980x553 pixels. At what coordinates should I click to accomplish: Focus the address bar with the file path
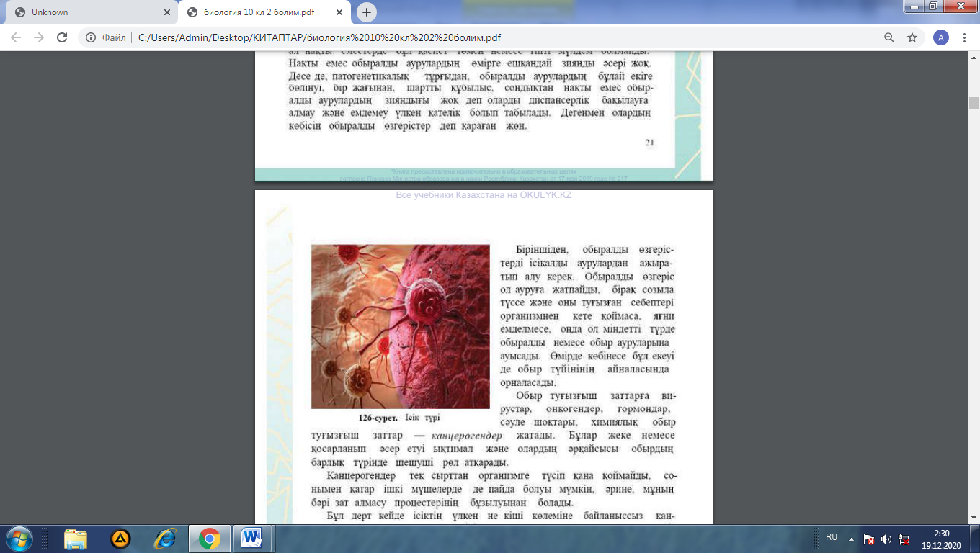click(504, 37)
